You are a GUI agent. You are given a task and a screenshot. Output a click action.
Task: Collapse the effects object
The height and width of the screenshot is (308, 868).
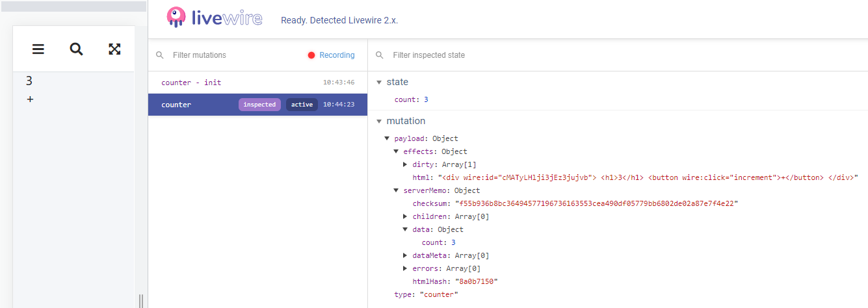(x=397, y=151)
